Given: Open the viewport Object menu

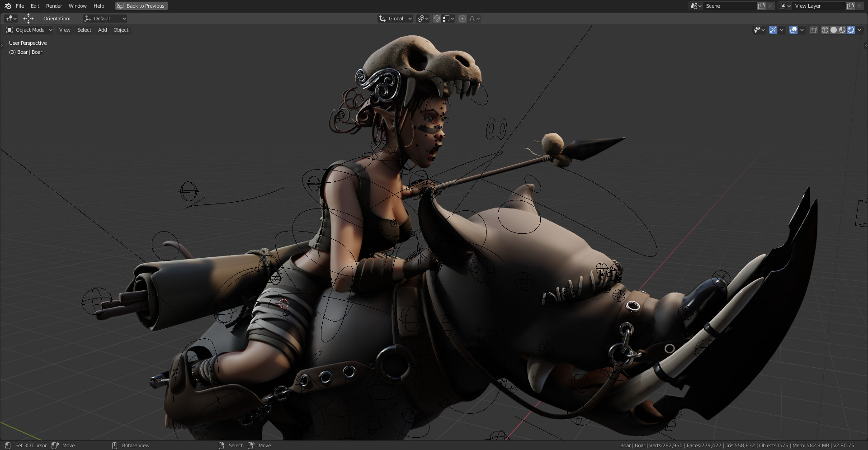Looking at the screenshot, I should [121, 30].
